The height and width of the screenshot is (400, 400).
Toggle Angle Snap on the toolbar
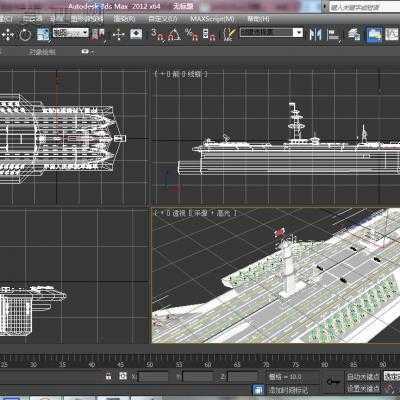pyautogui.click(x=174, y=34)
